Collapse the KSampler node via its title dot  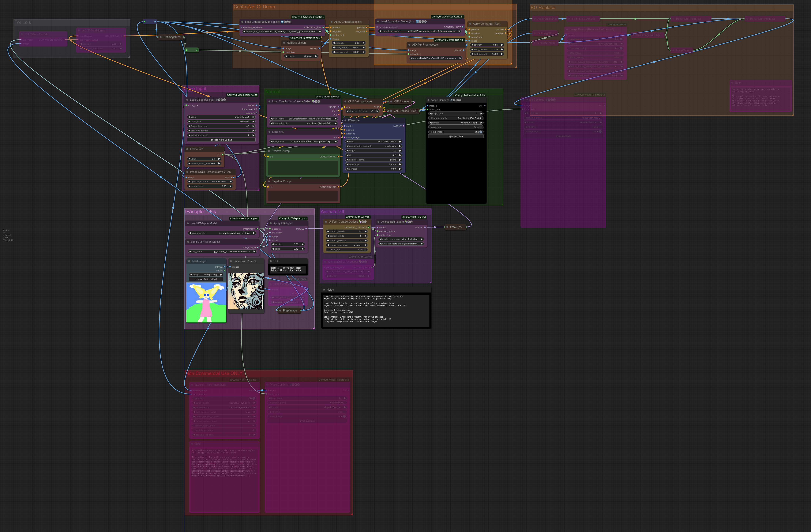[345, 120]
